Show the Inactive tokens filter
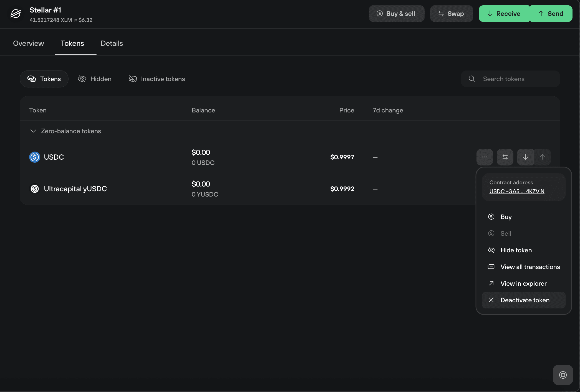This screenshot has height=392, width=580. pyautogui.click(x=157, y=79)
